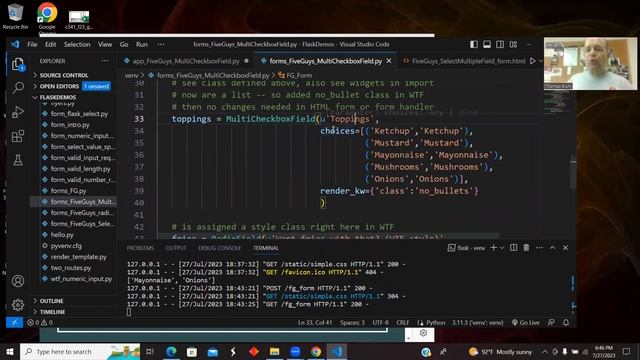Open wtf_numeric_input.py file
This screenshot has width=640, height=360.
81,279
